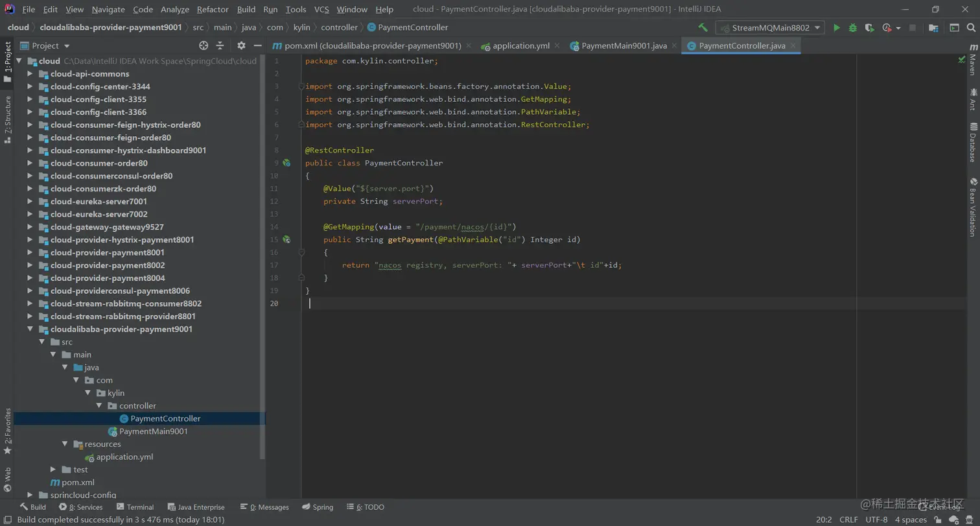Screen dimensions: 980x526
Task: Expand cloud-gateway-gateway9527 module
Action: [x=30, y=227]
